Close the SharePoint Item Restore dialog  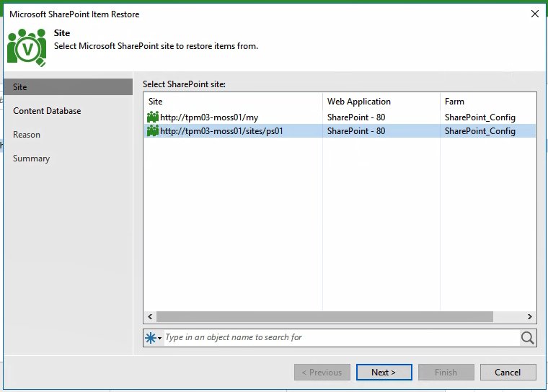pyautogui.click(x=535, y=14)
